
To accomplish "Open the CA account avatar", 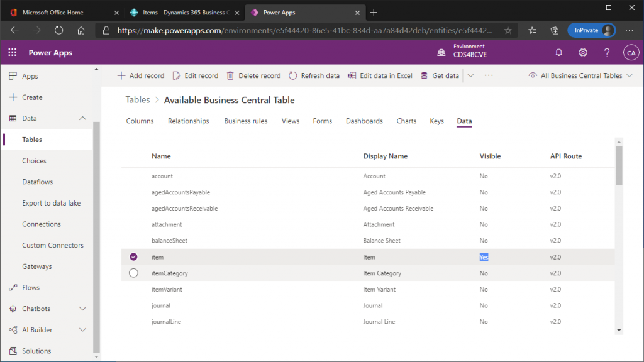I will 631,53.
